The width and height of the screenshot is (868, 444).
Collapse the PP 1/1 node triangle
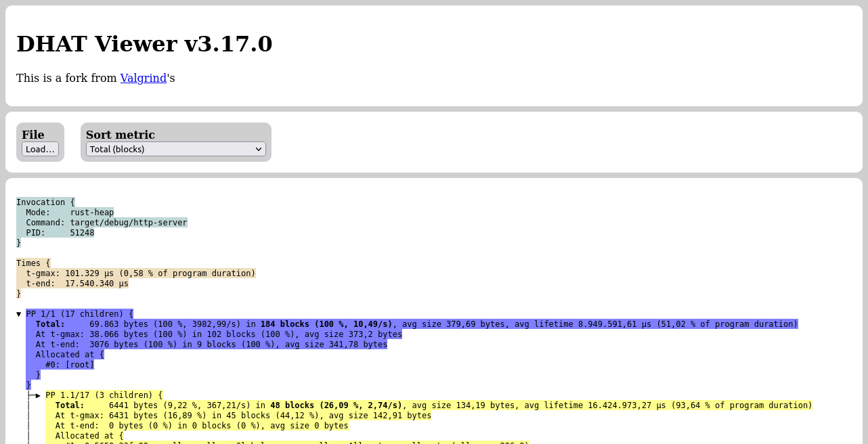point(19,314)
